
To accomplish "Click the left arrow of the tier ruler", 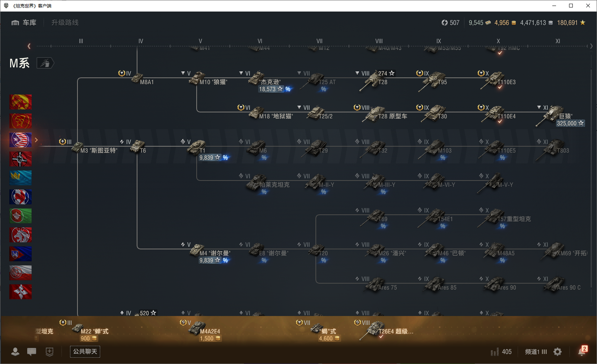I will 29,46.
